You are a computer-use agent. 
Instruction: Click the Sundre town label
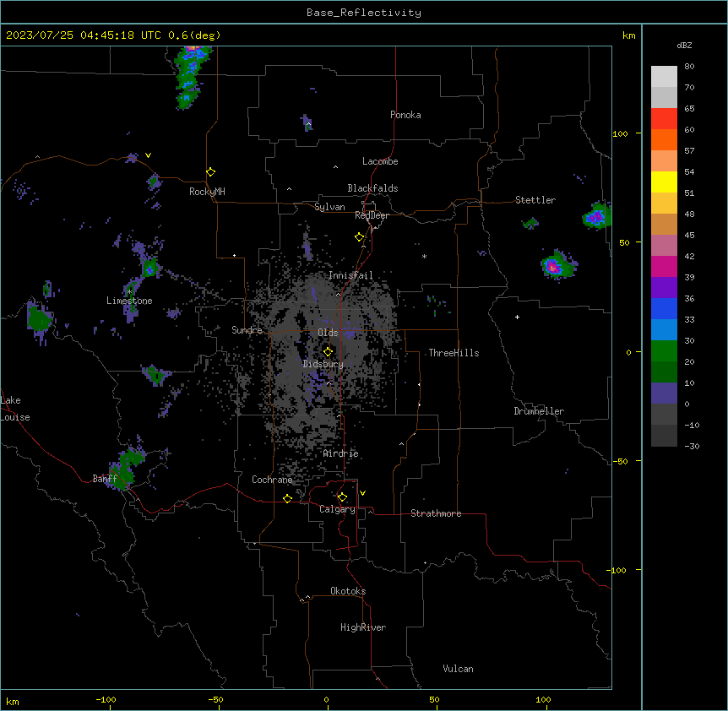coord(247,330)
